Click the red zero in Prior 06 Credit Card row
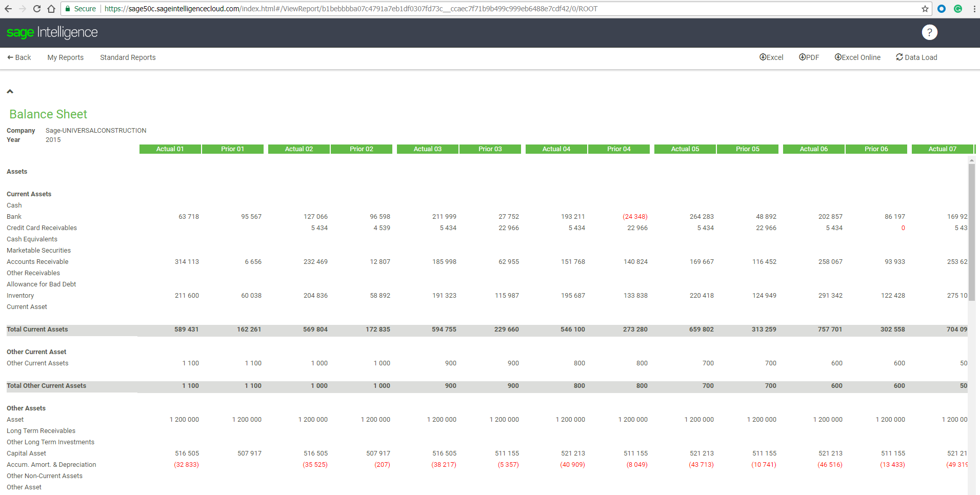Viewport: 980px width, 495px height. tap(903, 228)
